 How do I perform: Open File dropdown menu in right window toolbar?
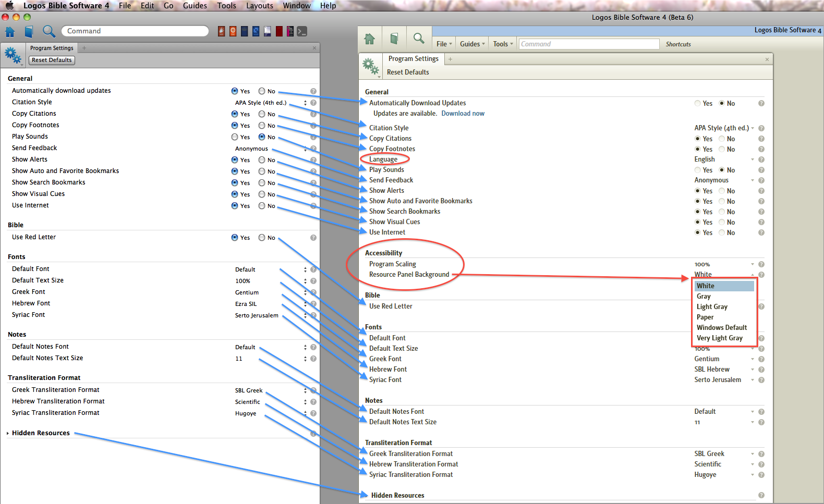tap(444, 44)
